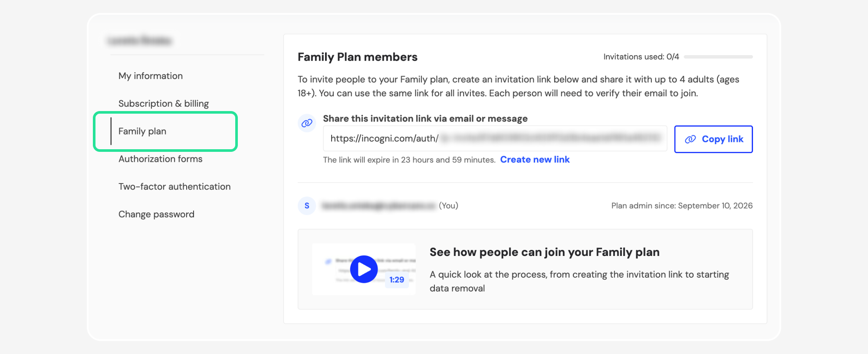
Task: Click the Copy link button
Action: tap(713, 139)
